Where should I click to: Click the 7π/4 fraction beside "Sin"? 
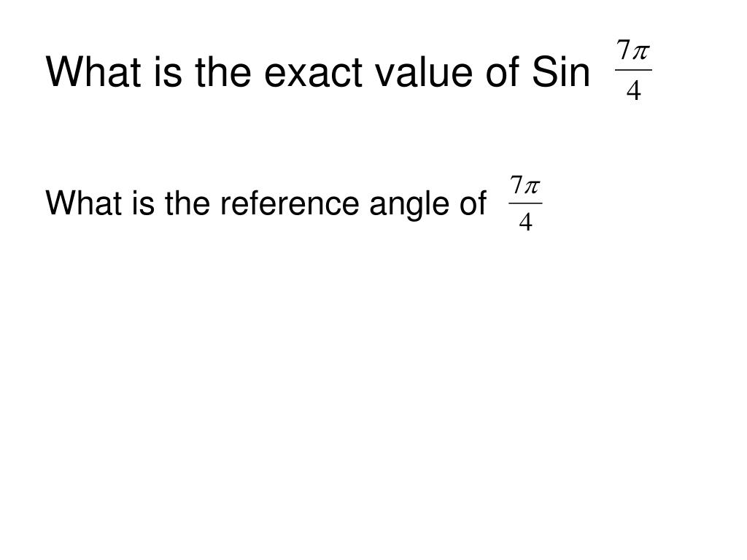pyautogui.click(x=633, y=71)
